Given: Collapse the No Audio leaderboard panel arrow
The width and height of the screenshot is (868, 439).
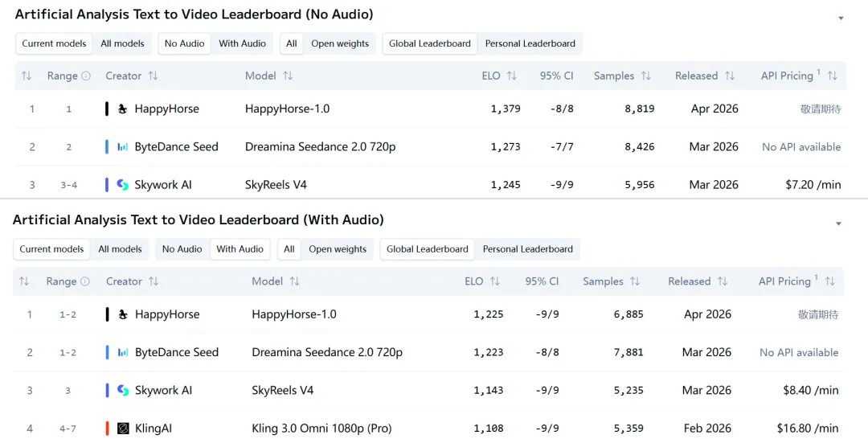Looking at the screenshot, I should pyautogui.click(x=841, y=18).
